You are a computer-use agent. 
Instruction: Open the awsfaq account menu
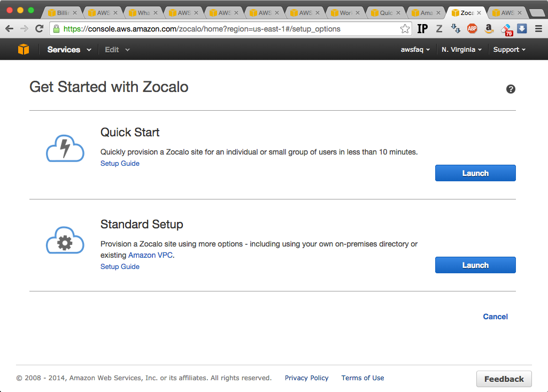(x=415, y=50)
